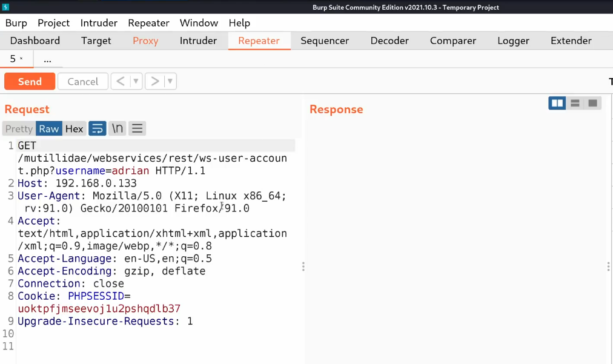Image resolution: width=613 pixels, height=364 pixels.
Task: Switch request view to Hex
Action: pos(74,128)
